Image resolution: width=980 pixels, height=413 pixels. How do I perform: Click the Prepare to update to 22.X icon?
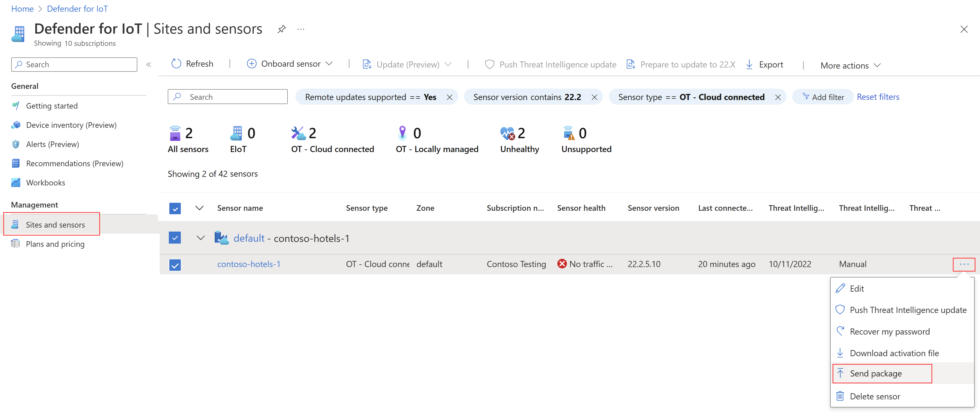(630, 64)
